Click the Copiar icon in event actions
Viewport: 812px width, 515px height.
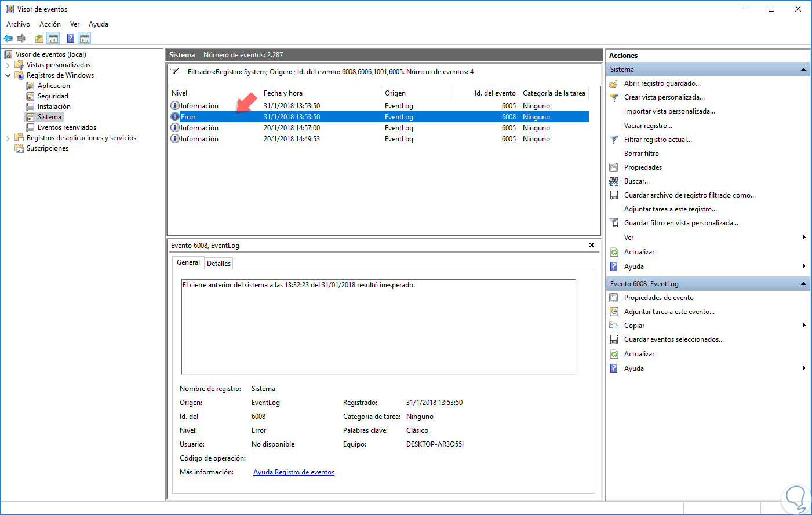(x=614, y=326)
